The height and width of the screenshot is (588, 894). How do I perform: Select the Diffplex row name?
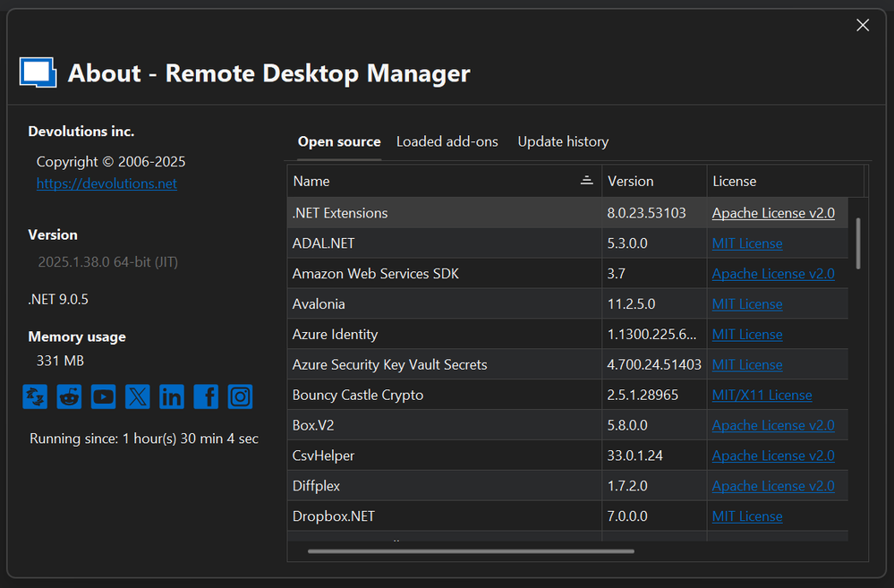click(x=316, y=485)
